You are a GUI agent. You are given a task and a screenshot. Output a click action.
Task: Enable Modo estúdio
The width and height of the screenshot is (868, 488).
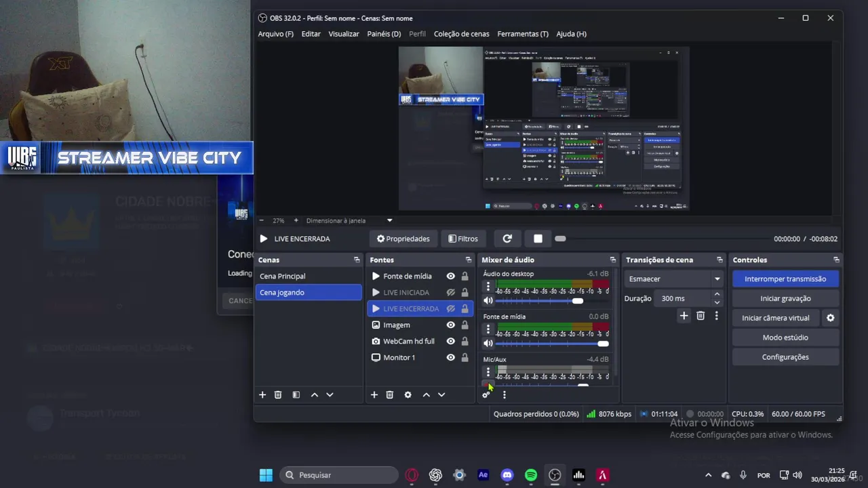[x=785, y=338]
